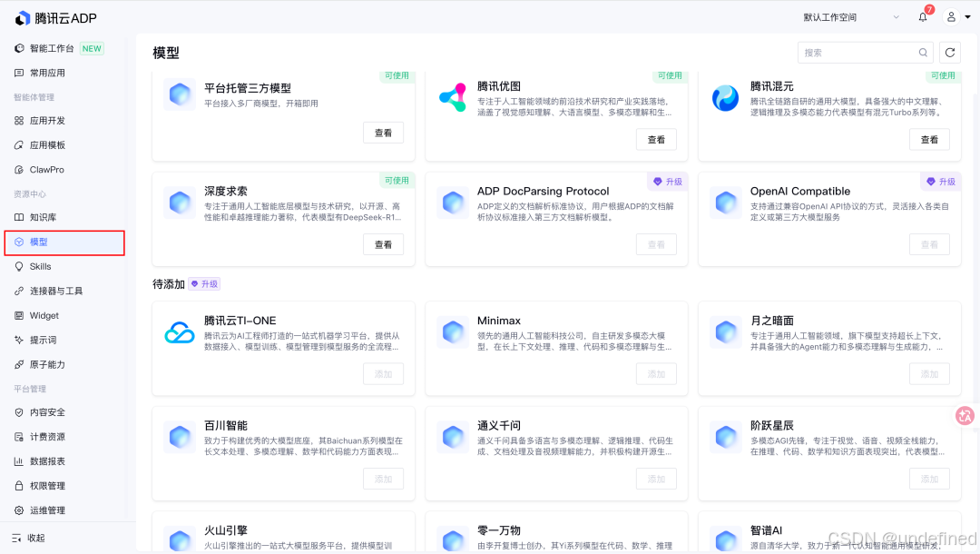This screenshot has height=554, width=980.
Task: Click 腾讯优图 colorful logo
Action: [x=453, y=97]
